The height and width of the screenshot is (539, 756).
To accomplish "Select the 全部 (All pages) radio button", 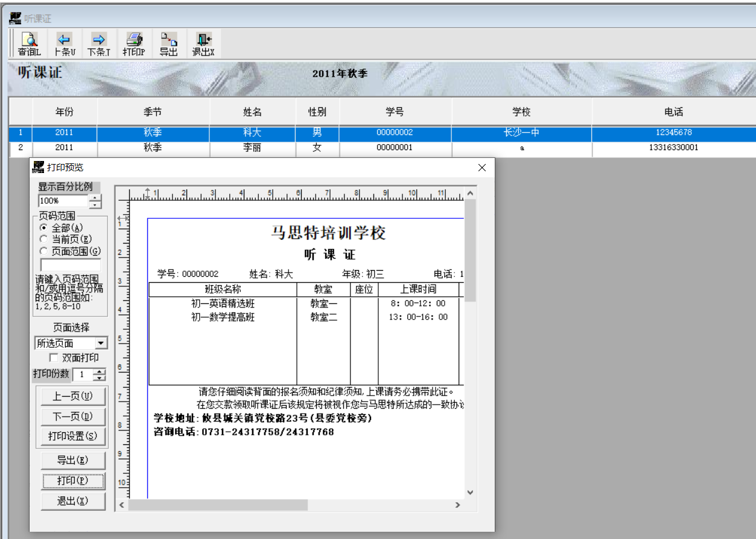I will (x=43, y=228).
